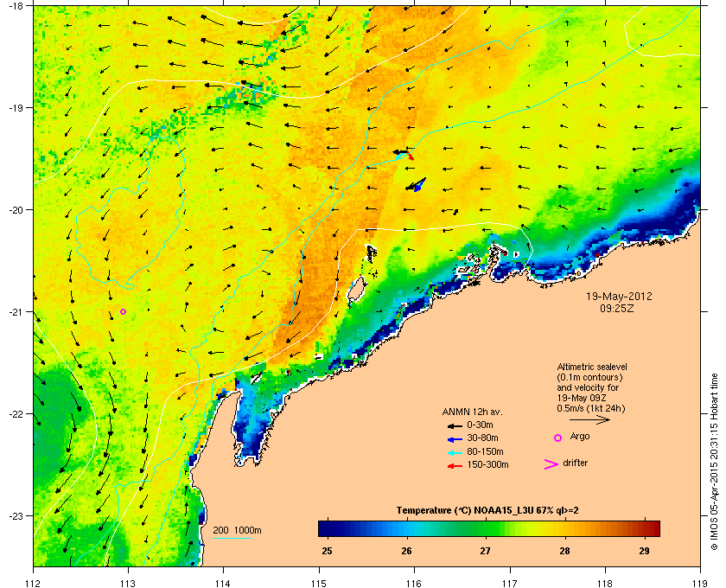Click the '200 1000m' bathymetry label
Viewport: 726px width, 588px height.
click(237, 530)
